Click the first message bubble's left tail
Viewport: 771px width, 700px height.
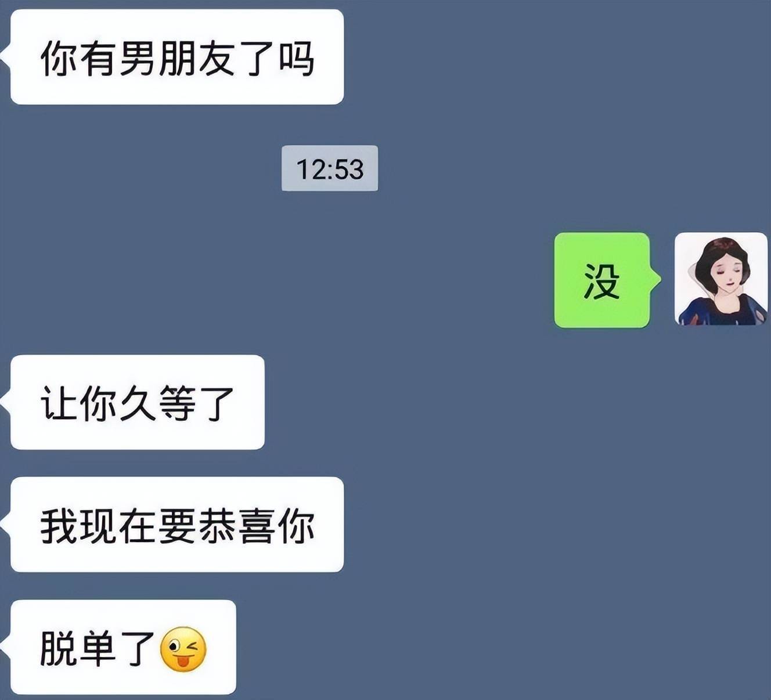pos(5,57)
